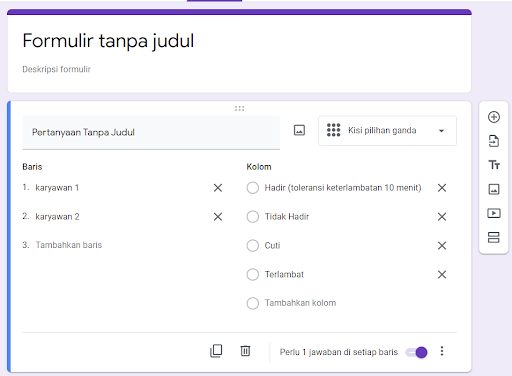Screen dimensions: 512x376
Task: Click the import questions icon
Action: point(494,141)
